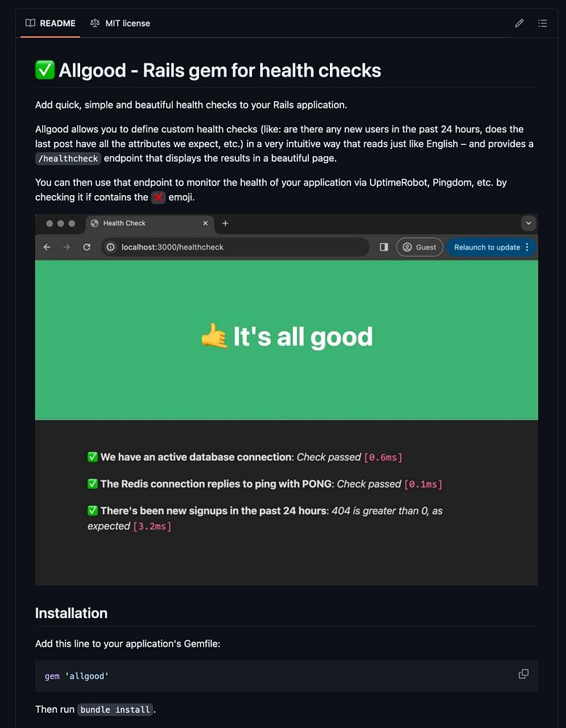Switch to the README tab

pos(50,23)
